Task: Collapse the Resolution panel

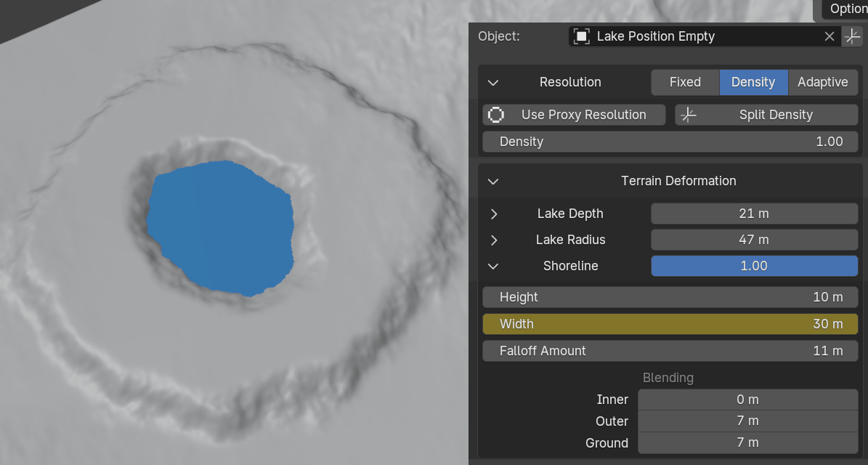Action: 493,82
